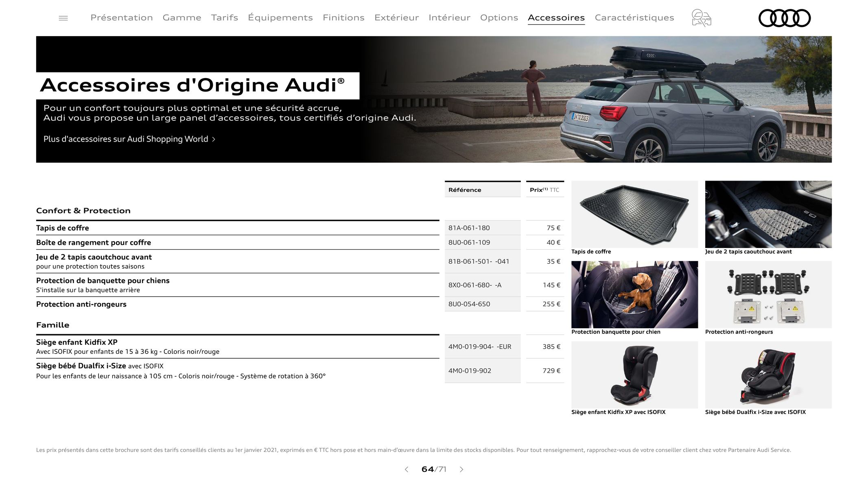Click 'Siège enfant Kidfix XP' row title

coord(77,342)
